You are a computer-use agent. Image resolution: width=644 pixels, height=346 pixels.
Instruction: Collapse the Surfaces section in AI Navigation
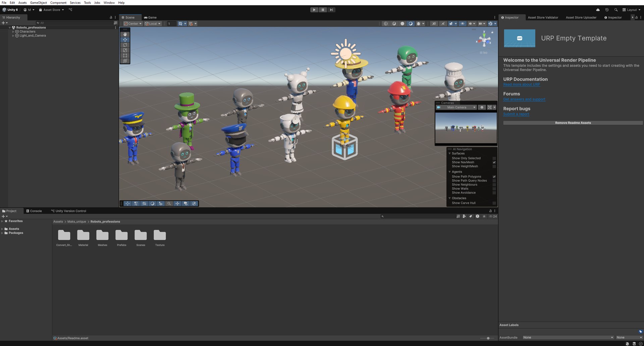tap(449, 153)
